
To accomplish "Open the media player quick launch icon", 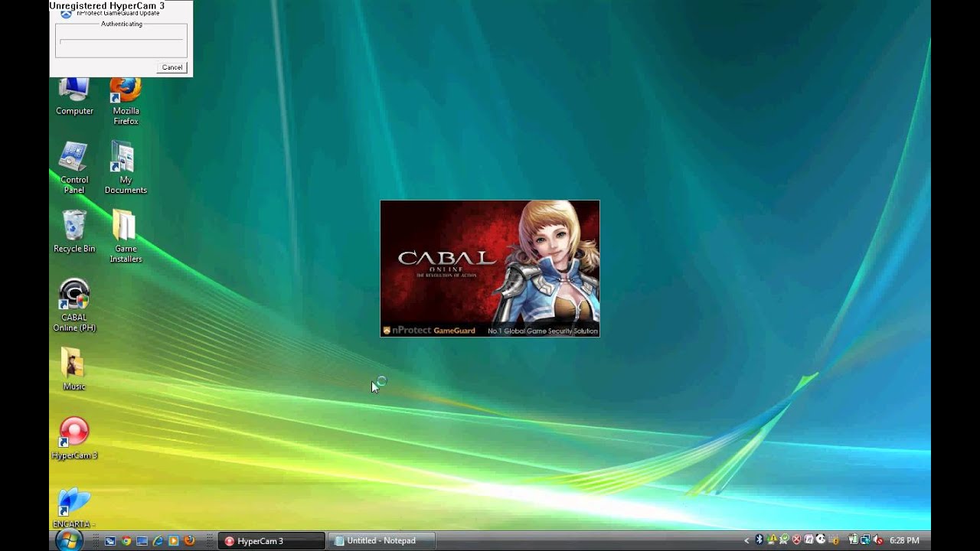I will (x=174, y=540).
